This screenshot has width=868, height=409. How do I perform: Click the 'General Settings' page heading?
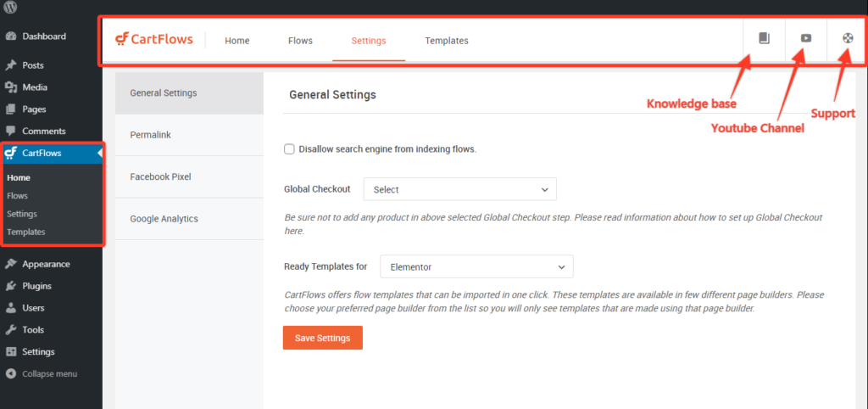[x=332, y=95]
